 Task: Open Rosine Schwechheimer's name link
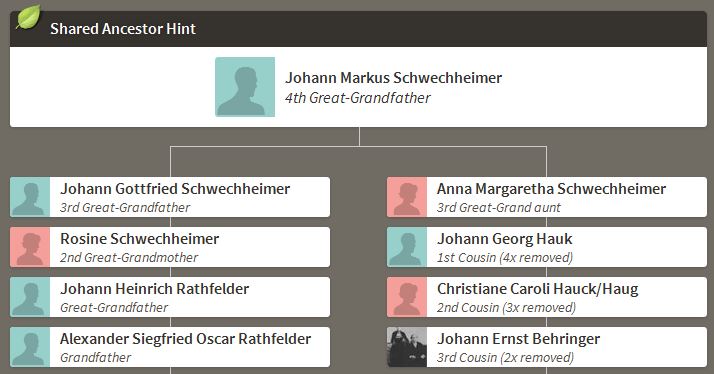[x=139, y=239]
